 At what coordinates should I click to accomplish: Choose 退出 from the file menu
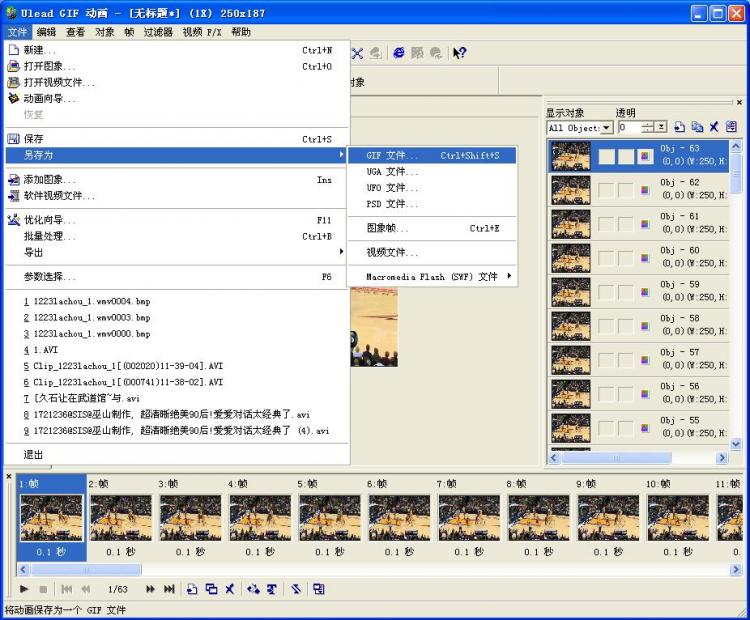(x=177, y=454)
